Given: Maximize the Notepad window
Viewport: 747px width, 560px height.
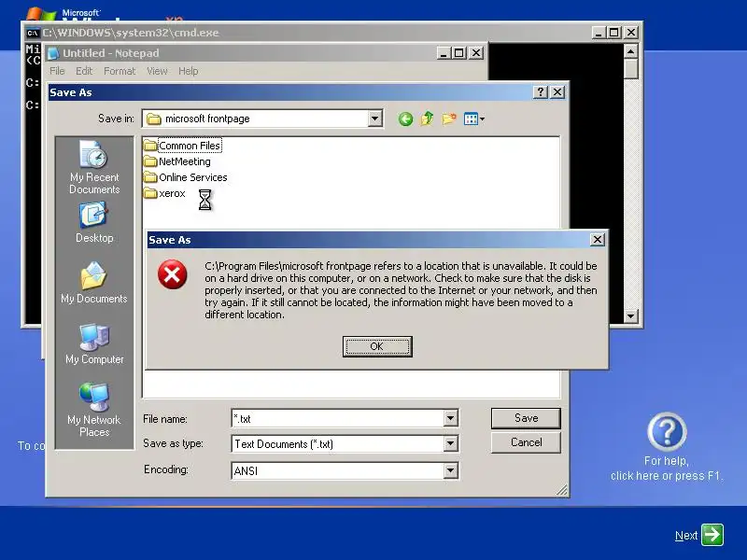Looking at the screenshot, I should 459,53.
